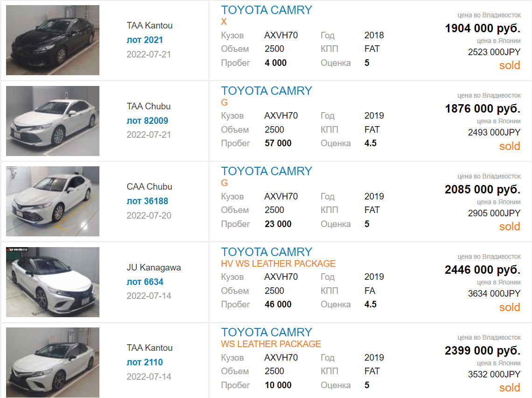532x398 pixels.
Task: Click the 2446 000 руб. price
Action: point(483,270)
